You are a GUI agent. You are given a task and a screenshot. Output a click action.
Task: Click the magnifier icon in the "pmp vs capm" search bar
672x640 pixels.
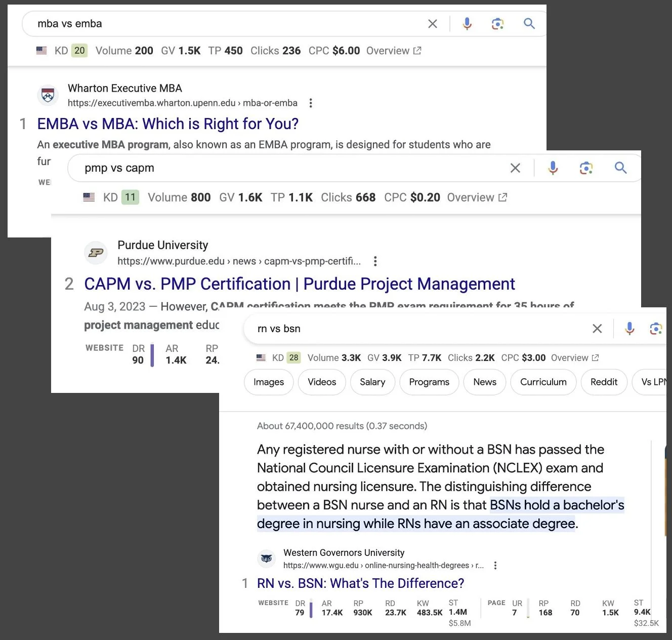pos(621,168)
